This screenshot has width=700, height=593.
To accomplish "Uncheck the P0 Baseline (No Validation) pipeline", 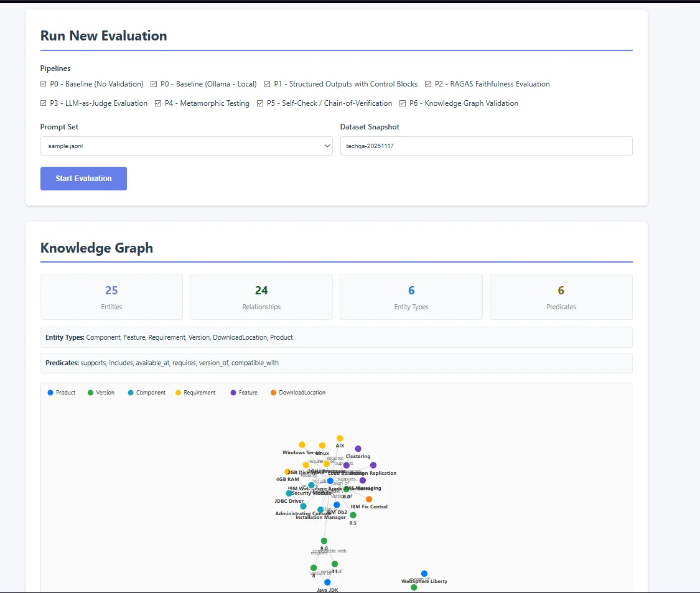I will pyautogui.click(x=43, y=84).
